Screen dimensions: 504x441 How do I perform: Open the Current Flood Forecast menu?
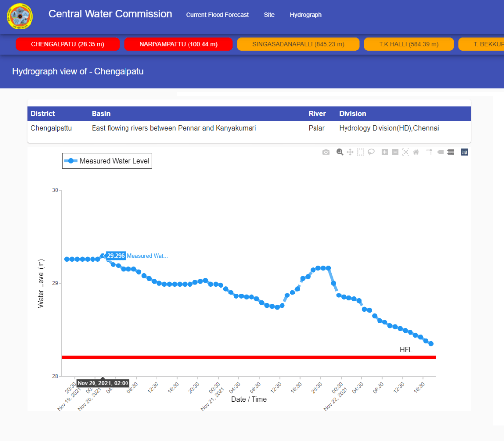point(217,15)
